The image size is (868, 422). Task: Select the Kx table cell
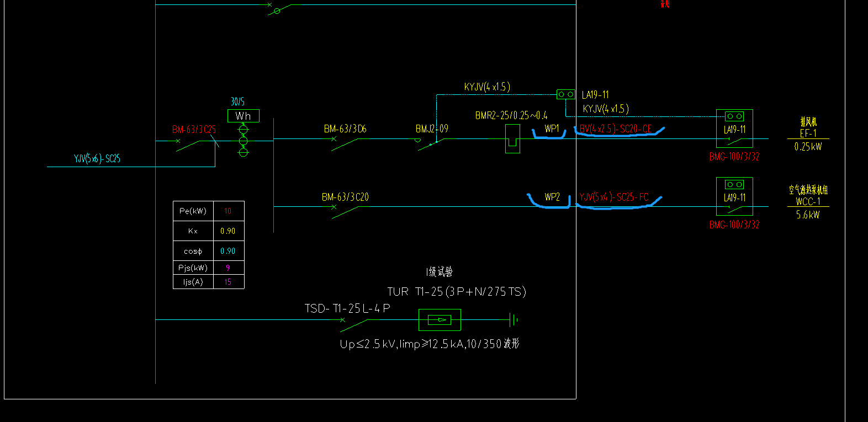pyautogui.click(x=193, y=231)
